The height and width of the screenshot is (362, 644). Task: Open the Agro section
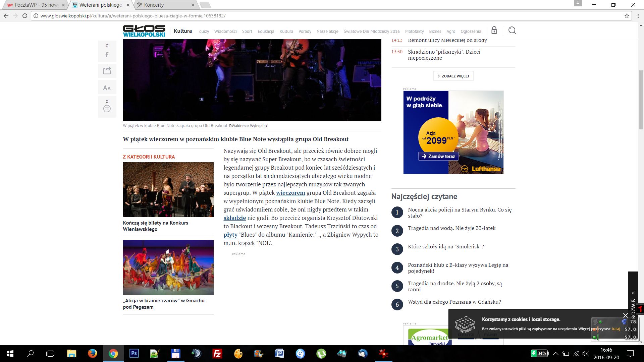[x=451, y=32]
